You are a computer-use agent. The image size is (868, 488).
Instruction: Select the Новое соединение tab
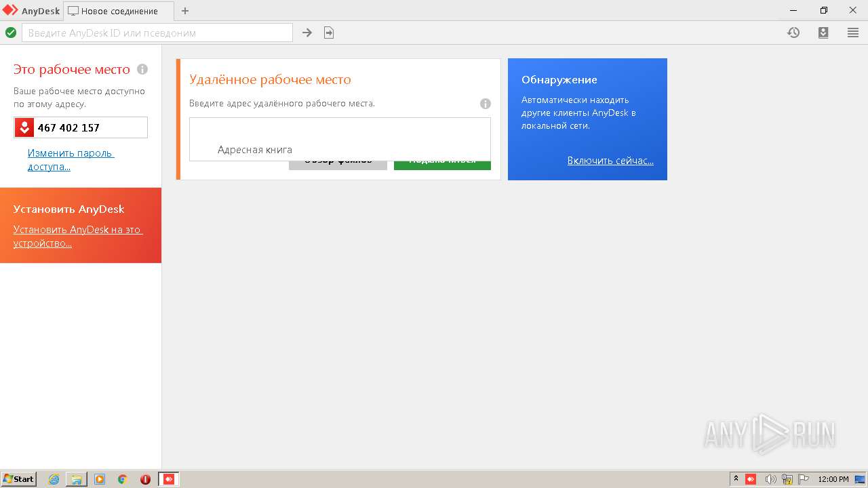[118, 11]
